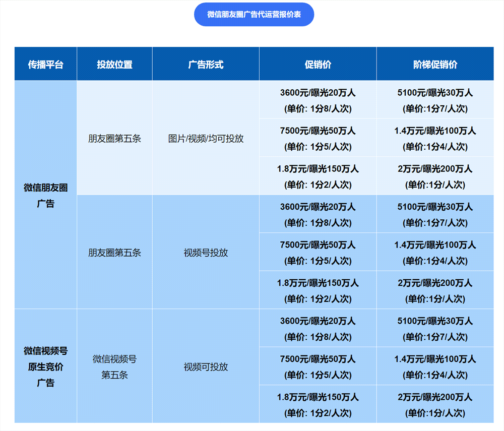The image size is (504, 431).
Task: Click 朋友圈第五条 beside 视频号投放
Action: point(115,253)
